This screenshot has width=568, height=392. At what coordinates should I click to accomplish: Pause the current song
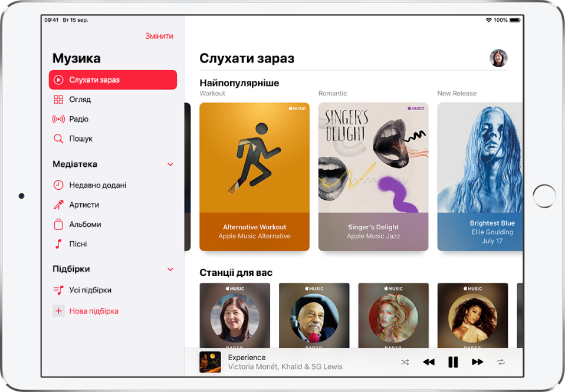[x=453, y=362]
